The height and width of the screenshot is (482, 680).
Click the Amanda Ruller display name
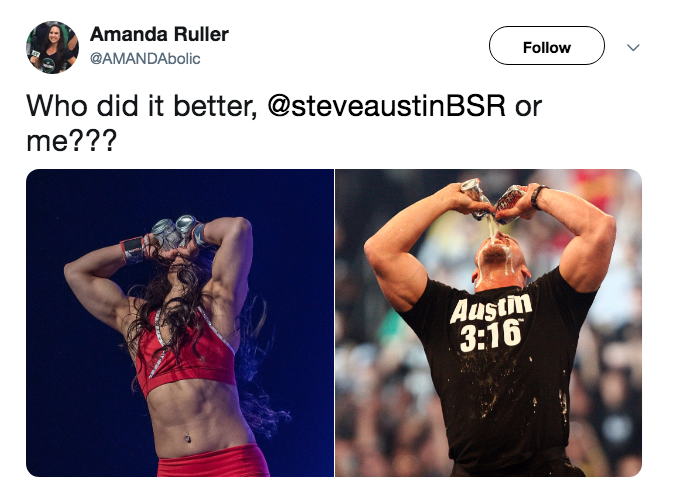pos(159,34)
